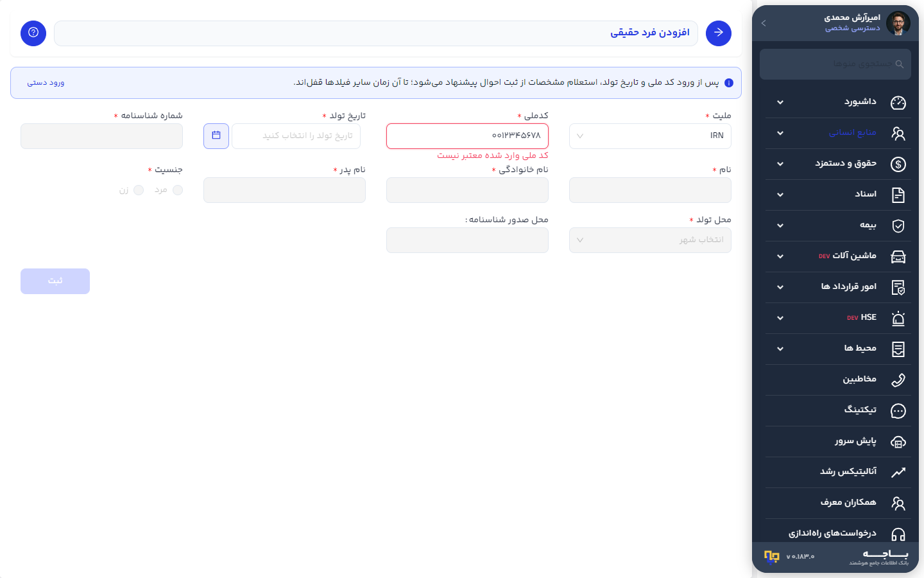Viewport: 924px width, 578px height.
Task: Open the آنالیتیکس رشد menu item
Action: (838, 473)
